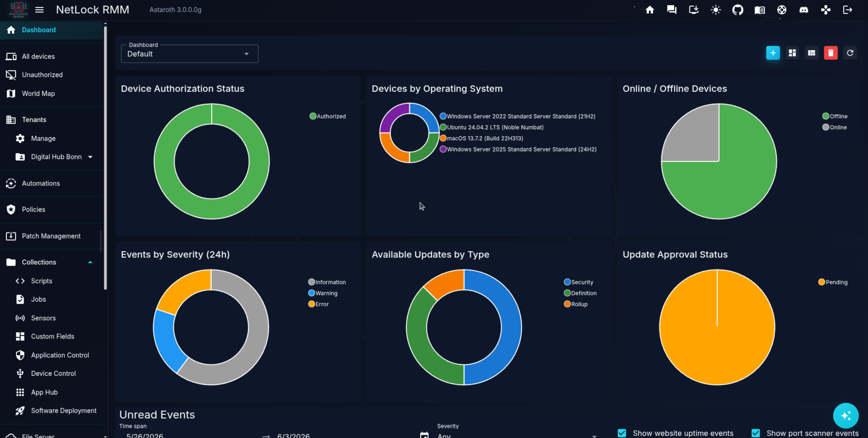Click the column-style dashboard layout icon

pos(811,53)
